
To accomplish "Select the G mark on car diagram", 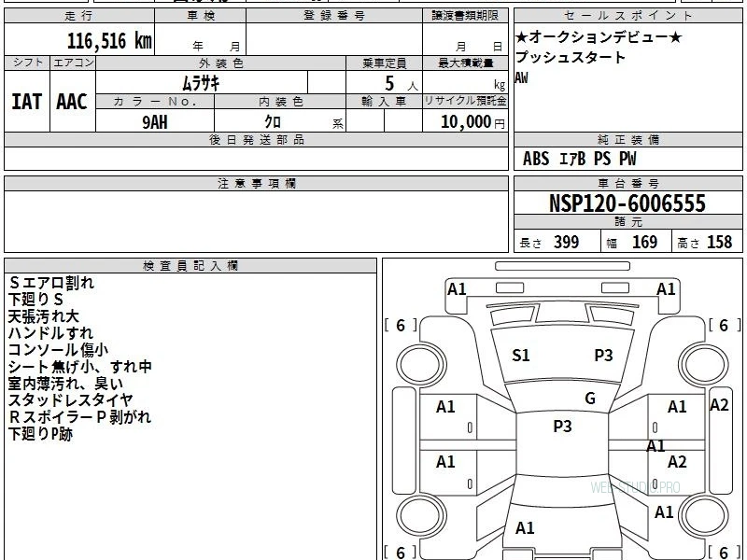I will click(x=590, y=399).
